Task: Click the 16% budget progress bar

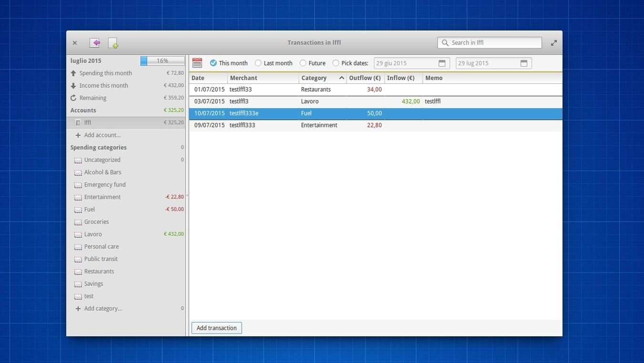Action: click(x=163, y=61)
